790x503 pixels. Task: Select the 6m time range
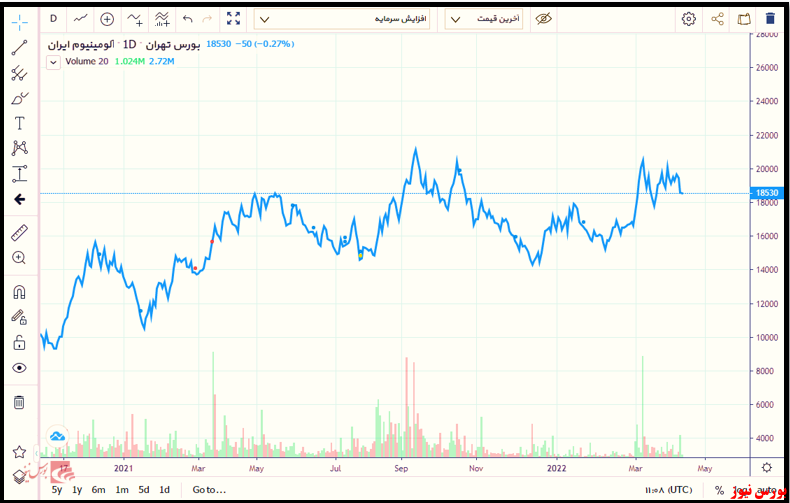(99, 490)
